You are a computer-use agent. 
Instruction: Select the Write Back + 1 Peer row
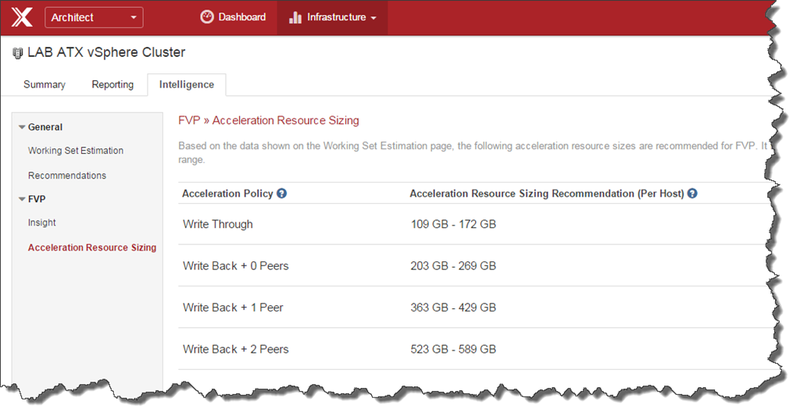474,308
